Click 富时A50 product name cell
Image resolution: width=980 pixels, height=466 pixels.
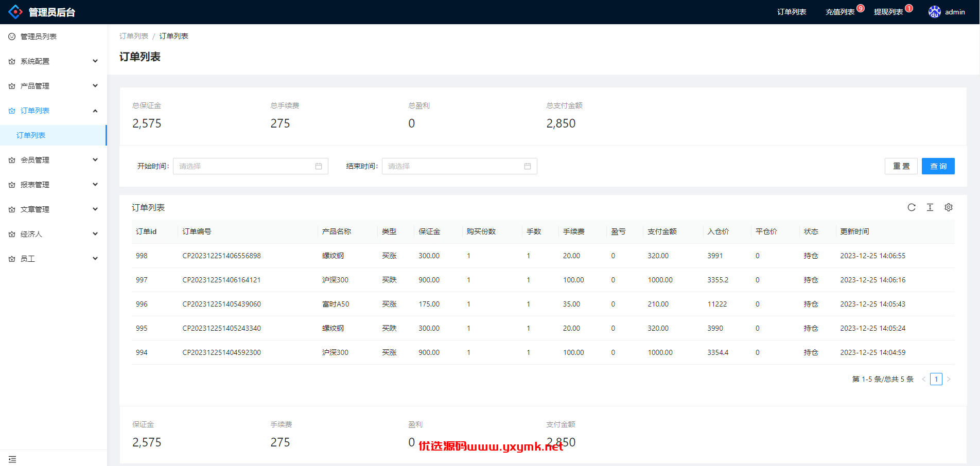tap(336, 304)
